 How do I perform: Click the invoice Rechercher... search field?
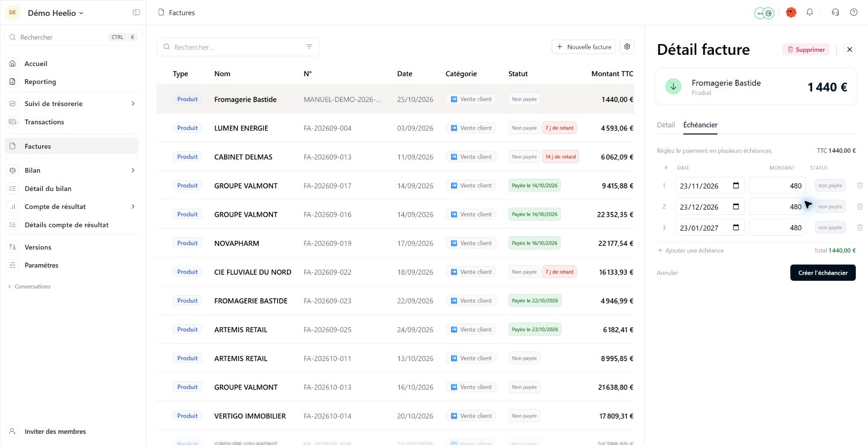point(237,47)
